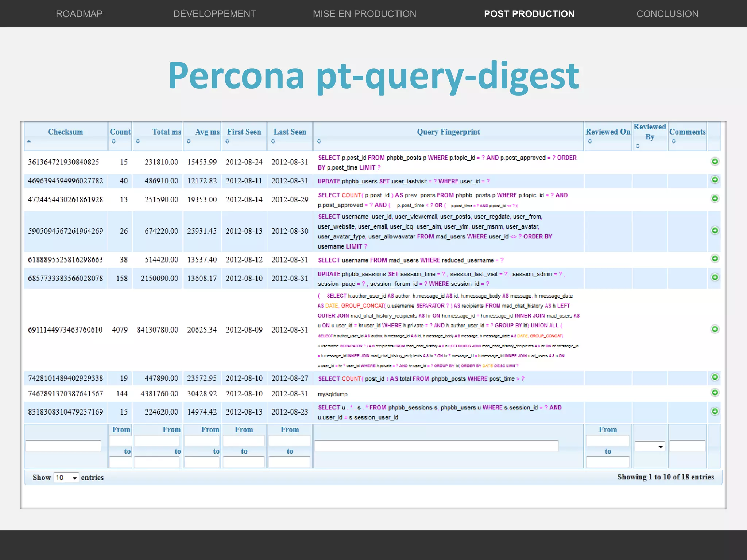Click Count From filter input
This screenshot has height=560, width=747.
[120, 440]
